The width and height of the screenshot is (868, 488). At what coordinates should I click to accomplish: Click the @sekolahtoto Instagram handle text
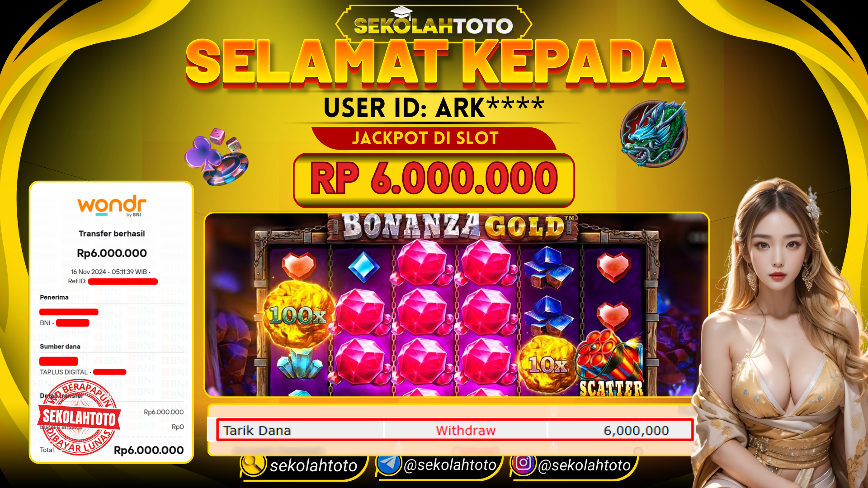pyautogui.click(x=585, y=465)
